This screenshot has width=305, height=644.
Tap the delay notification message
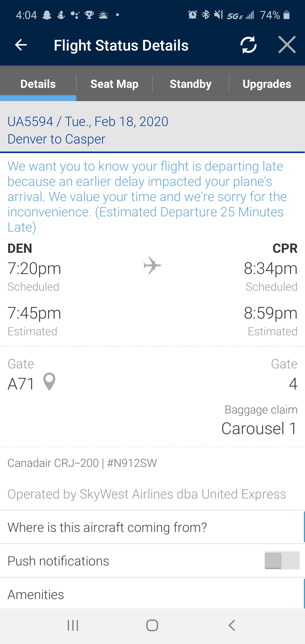click(147, 197)
